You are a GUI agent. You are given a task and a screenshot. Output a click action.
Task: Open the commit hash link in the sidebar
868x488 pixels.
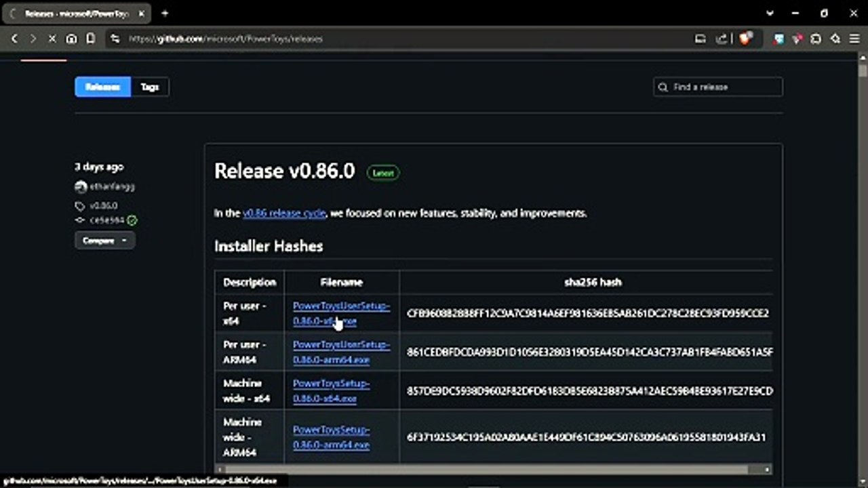(107, 220)
